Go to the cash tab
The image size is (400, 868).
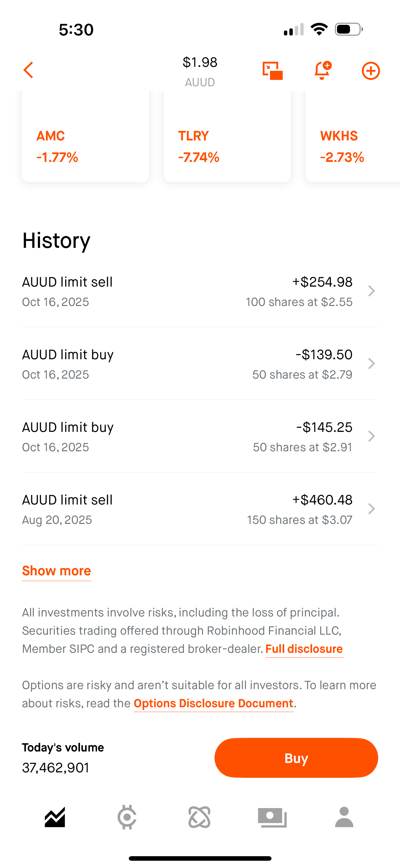272,817
